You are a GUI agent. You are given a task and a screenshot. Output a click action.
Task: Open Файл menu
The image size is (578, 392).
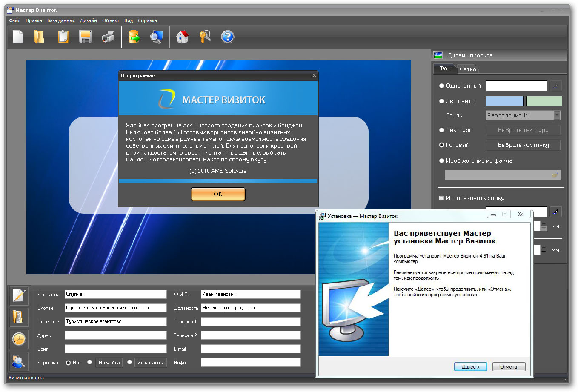(x=14, y=20)
